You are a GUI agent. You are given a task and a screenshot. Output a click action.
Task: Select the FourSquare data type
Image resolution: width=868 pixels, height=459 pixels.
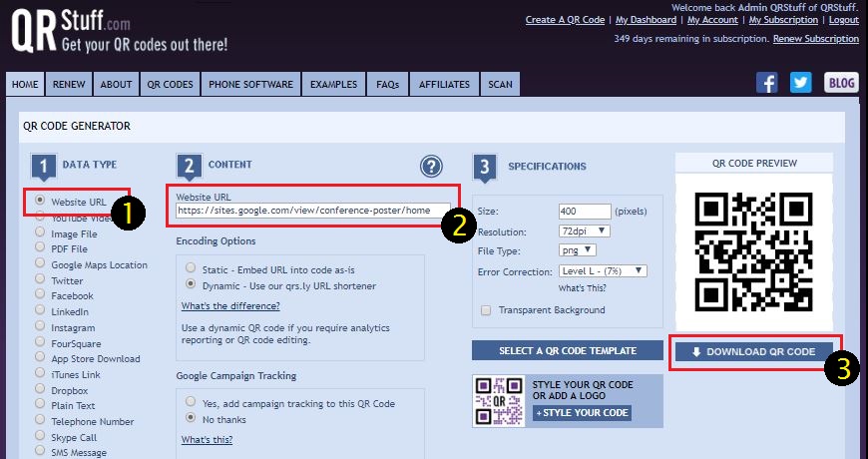click(40, 342)
